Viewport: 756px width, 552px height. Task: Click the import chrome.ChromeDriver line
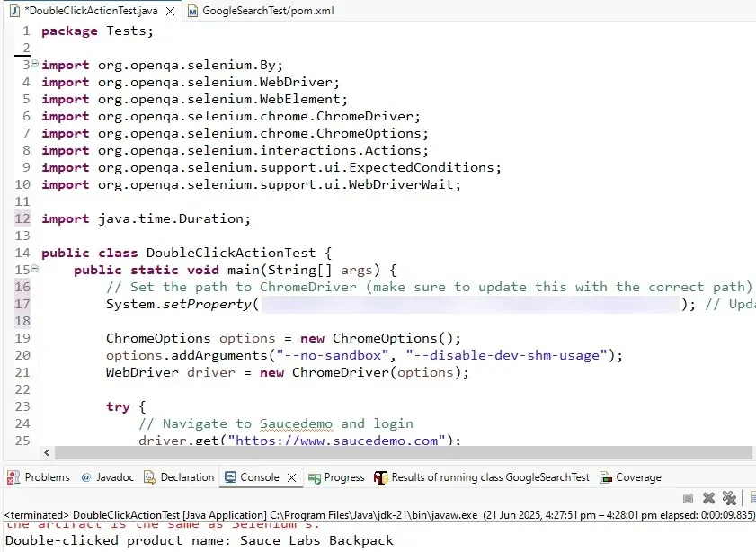click(231, 116)
